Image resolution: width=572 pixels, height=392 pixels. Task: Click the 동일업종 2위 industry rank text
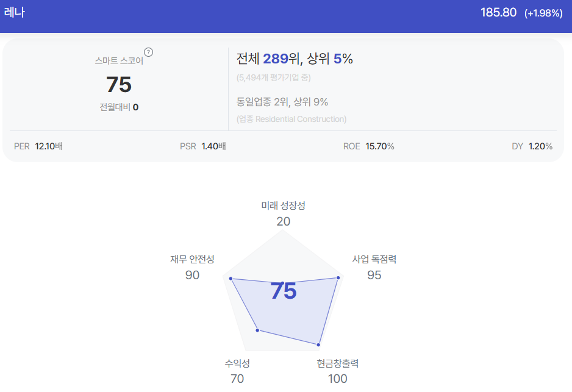click(263, 102)
